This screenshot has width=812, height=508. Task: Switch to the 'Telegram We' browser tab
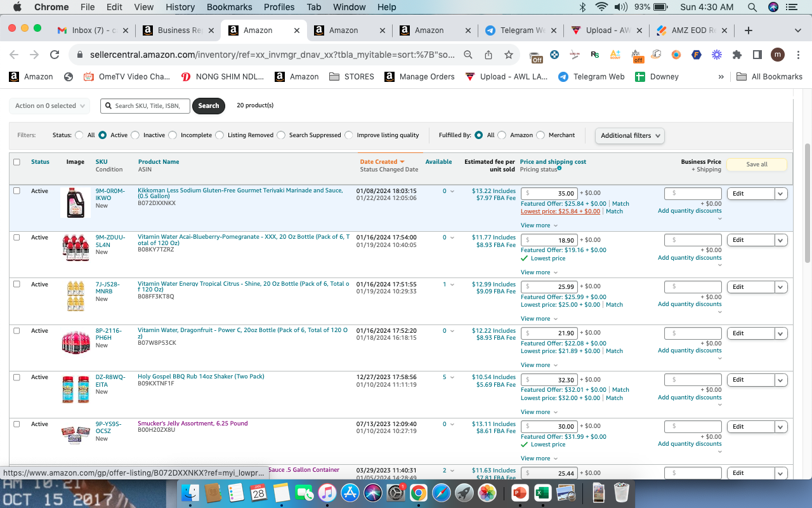520,30
